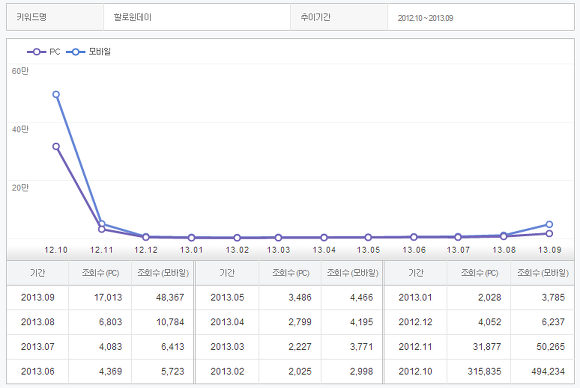Click the overlapping data point above 13.06
This screenshot has height=388, width=580.
point(414,237)
